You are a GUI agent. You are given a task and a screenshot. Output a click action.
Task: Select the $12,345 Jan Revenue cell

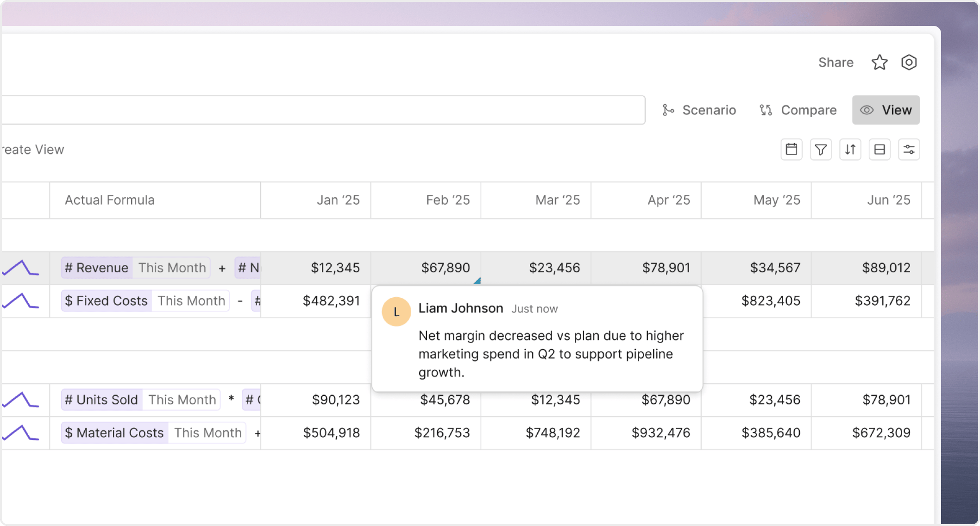(x=316, y=268)
